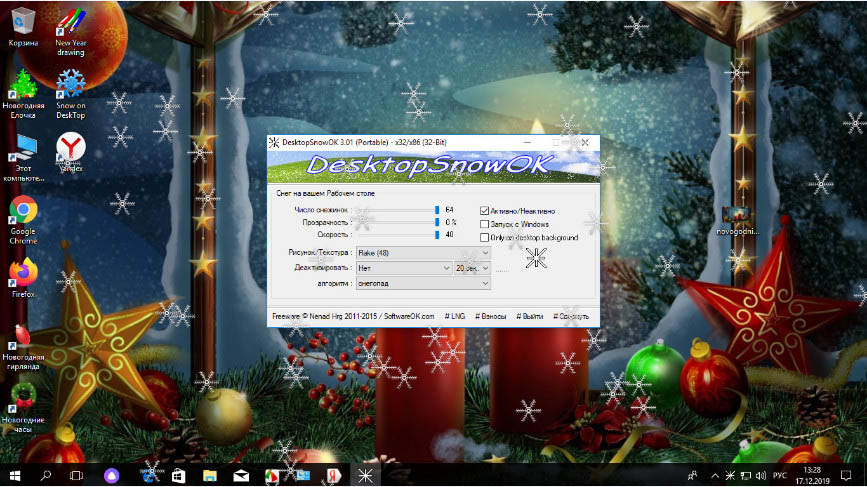This screenshot has width=867, height=487.
Task: Minimize the DesktopSnowOK window
Action: pyautogui.click(x=527, y=143)
